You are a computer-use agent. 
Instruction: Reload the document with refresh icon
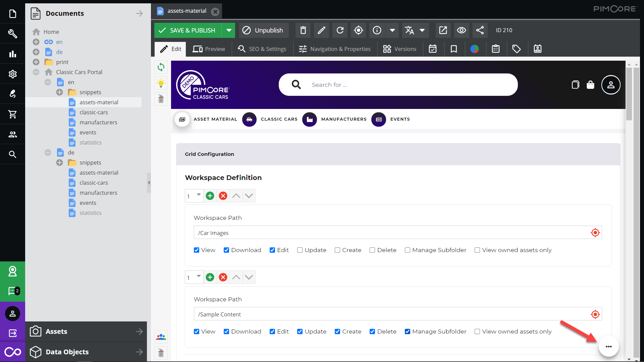tap(340, 30)
